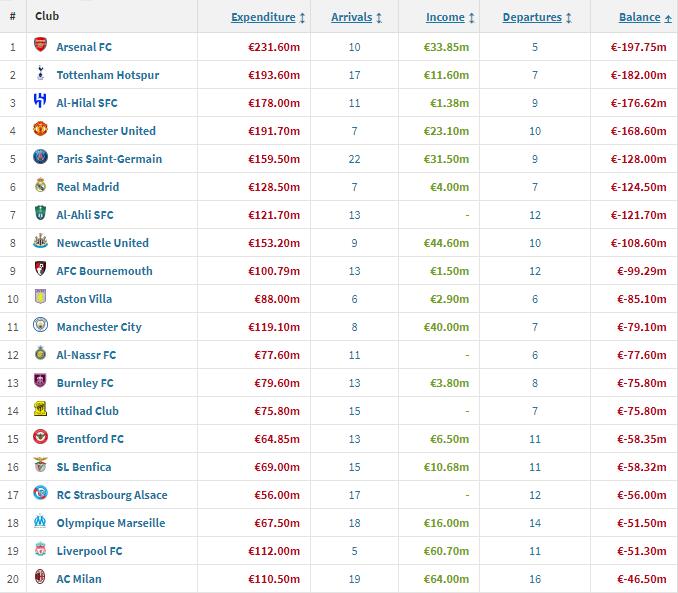Open the Burnley FC club link
This screenshot has height=593, width=678.
[x=85, y=383]
